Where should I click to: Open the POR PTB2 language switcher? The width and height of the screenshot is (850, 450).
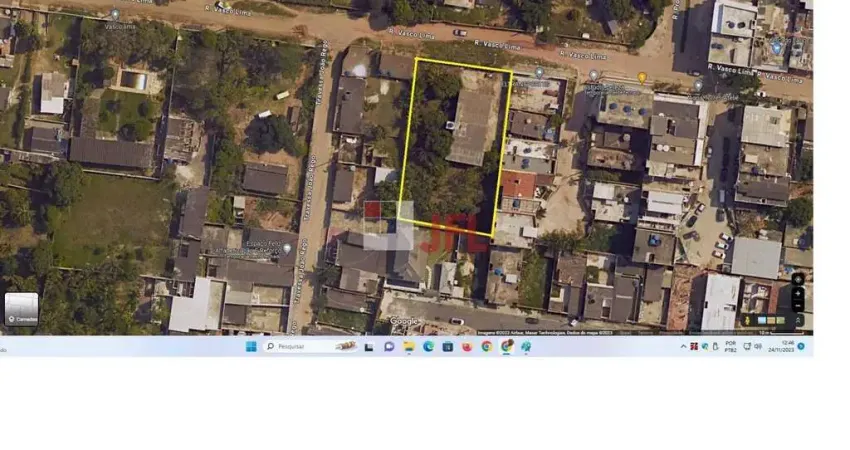click(x=731, y=346)
